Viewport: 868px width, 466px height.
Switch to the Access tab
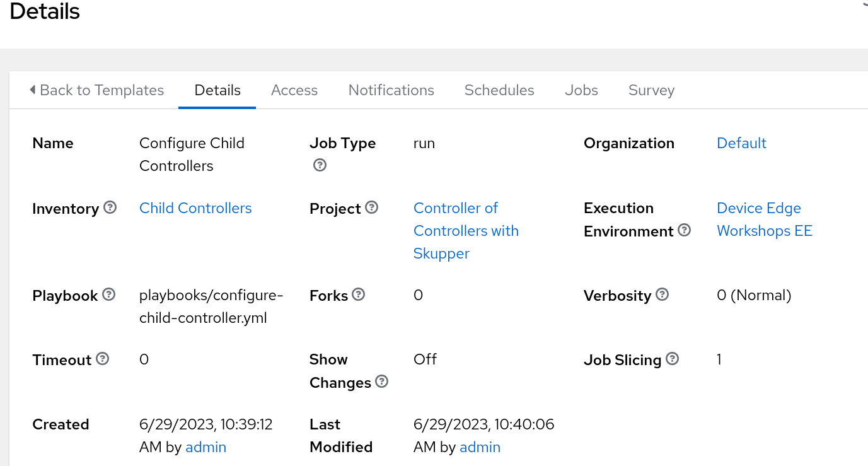(x=294, y=90)
